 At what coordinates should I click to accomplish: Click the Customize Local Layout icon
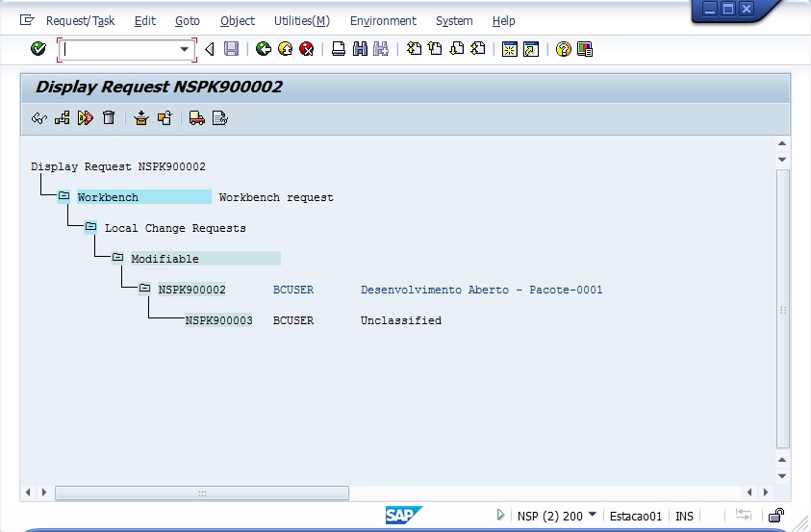pyautogui.click(x=584, y=49)
